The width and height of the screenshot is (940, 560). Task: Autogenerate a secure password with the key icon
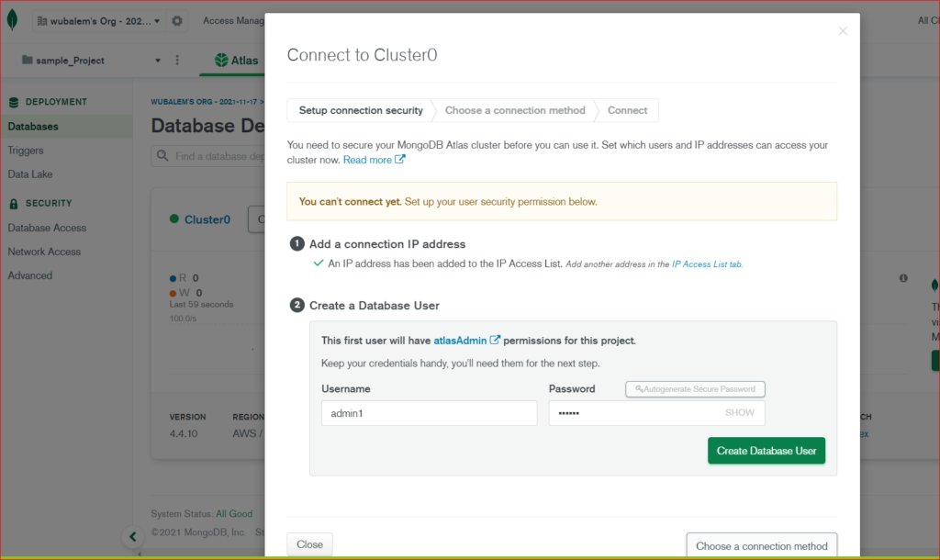pyautogui.click(x=638, y=388)
